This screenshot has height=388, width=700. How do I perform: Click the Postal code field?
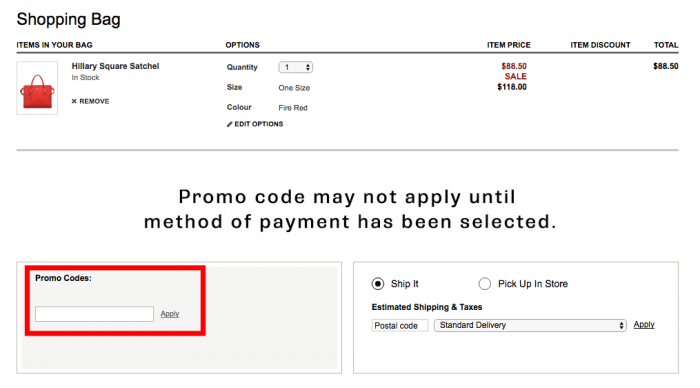coord(400,325)
